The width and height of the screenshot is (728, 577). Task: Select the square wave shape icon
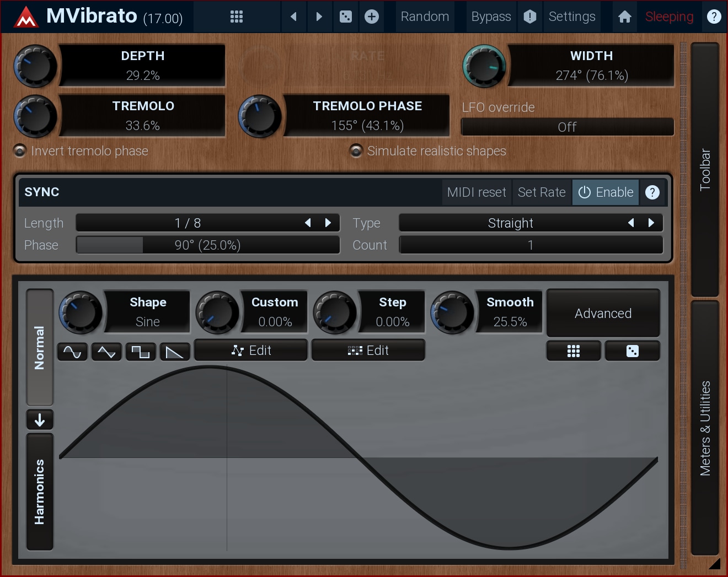click(141, 352)
